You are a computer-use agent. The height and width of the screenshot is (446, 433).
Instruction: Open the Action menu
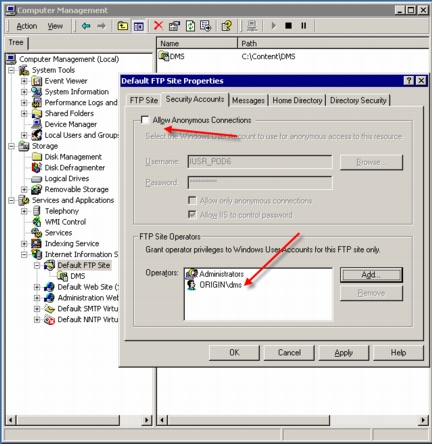click(x=27, y=26)
